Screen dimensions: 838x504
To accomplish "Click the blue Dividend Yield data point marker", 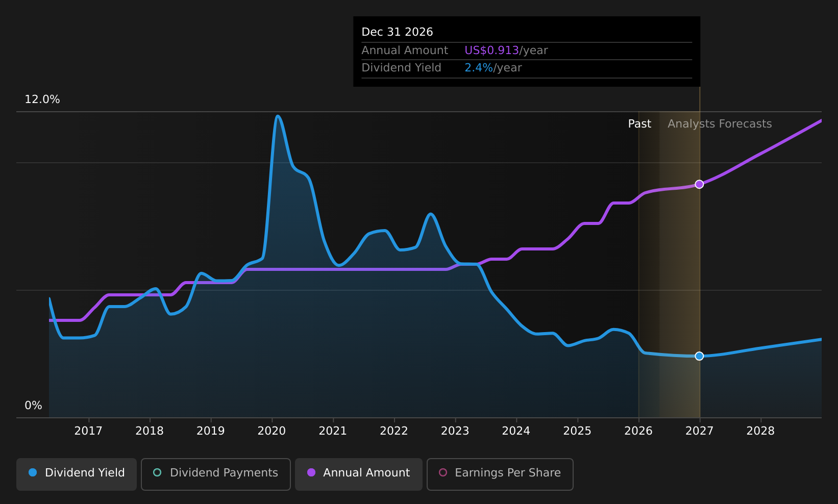I will (x=699, y=356).
